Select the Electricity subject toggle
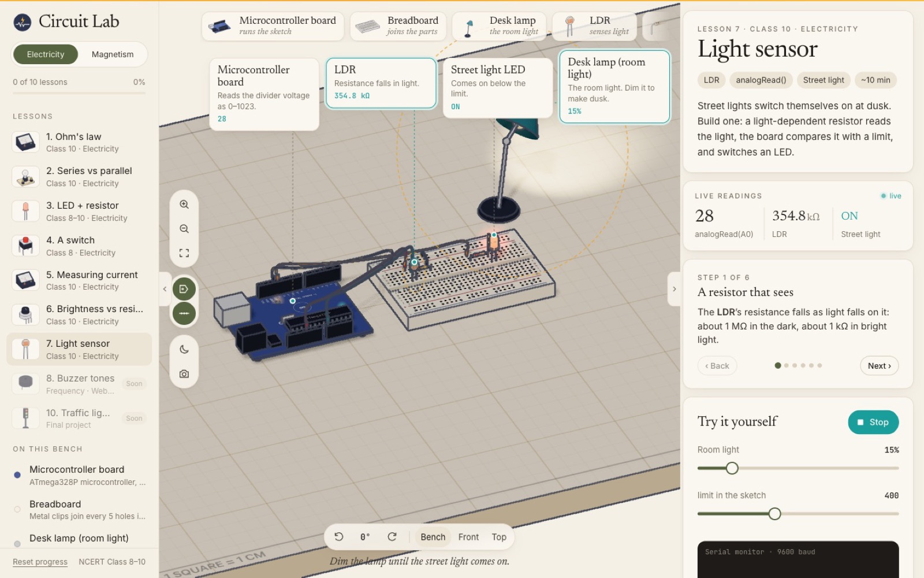This screenshot has width=924, height=578. tap(46, 54)
